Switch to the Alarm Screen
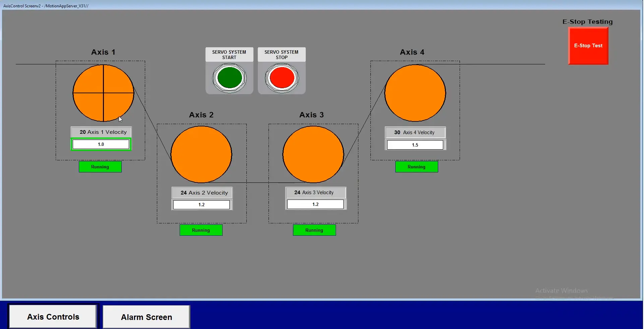 pos(146,317)
